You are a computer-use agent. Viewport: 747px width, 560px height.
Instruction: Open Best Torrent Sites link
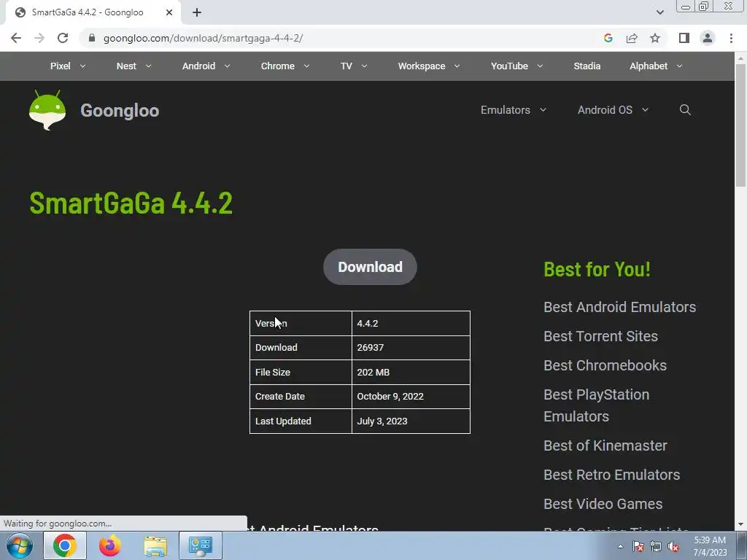tap(601, 336)
